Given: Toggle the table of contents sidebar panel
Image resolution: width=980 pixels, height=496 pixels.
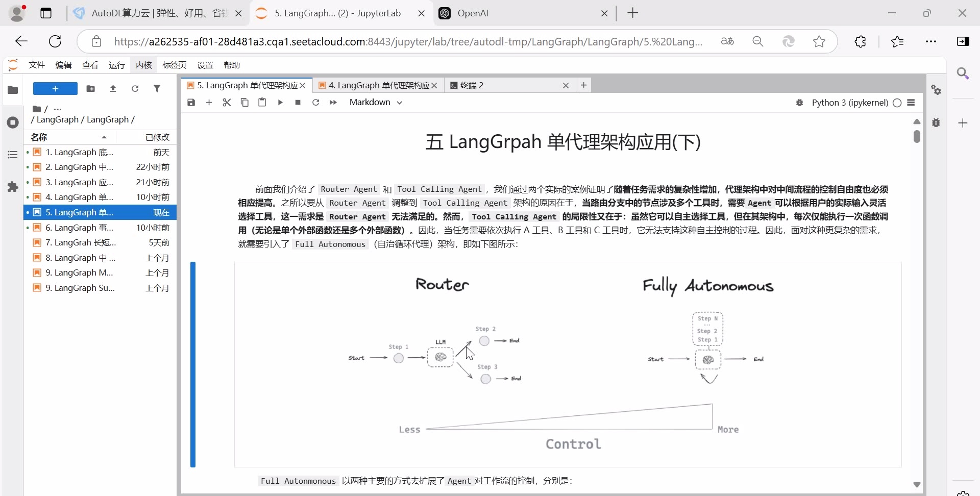Looking at the screenshot, I should point(12,154).
